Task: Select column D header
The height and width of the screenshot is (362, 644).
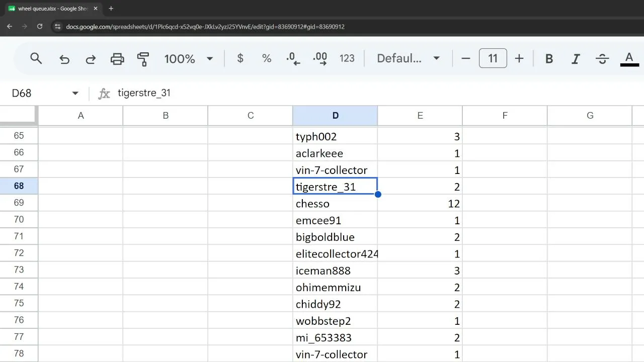Action: [x=335, y=116]
